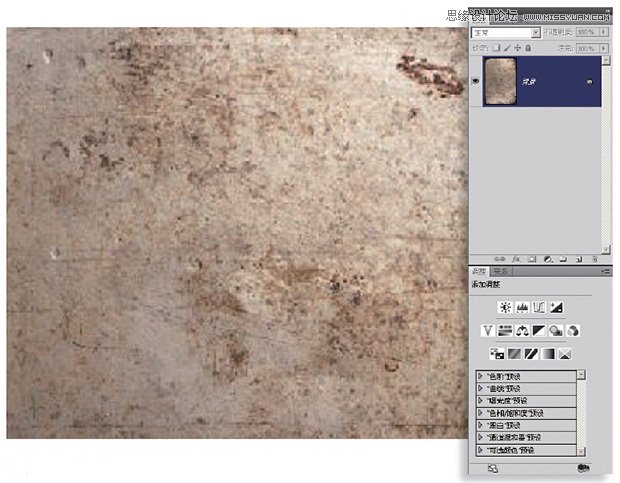This screenshot has height=483, width=620.
Task: Open the Adjustments panel flyout menu
Action: 606,272
